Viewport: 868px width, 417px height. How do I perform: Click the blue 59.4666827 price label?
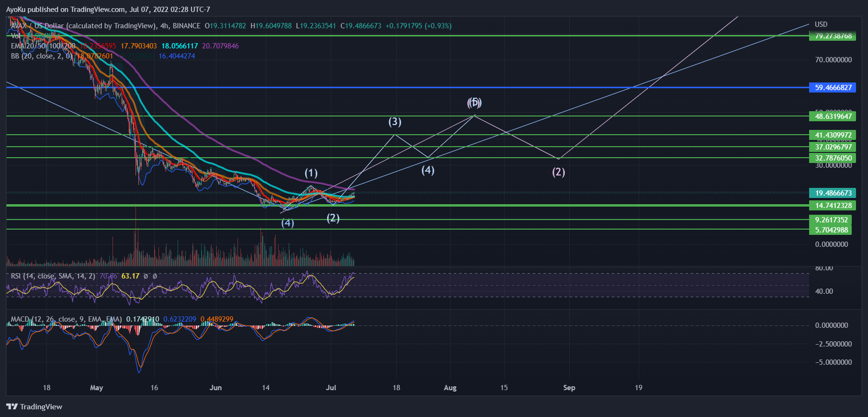click(x=833, y=88)
